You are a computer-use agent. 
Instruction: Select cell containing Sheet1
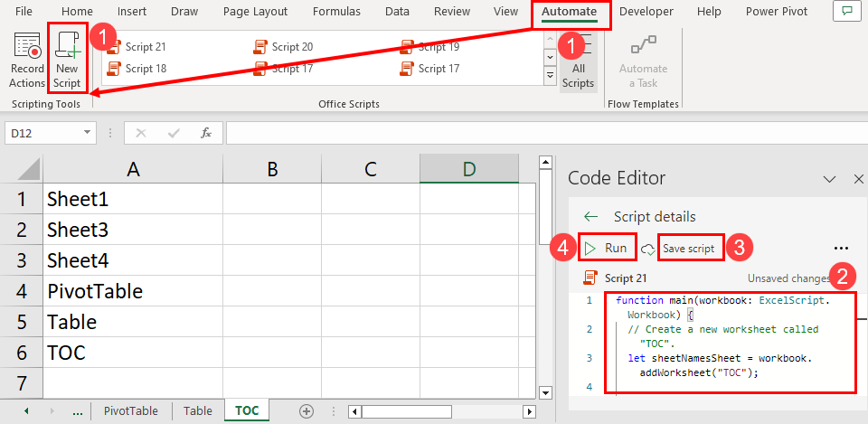(133, 199)
